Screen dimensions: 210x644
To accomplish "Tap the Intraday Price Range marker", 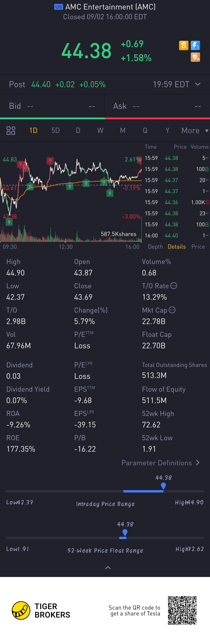I will pos(164,486).
